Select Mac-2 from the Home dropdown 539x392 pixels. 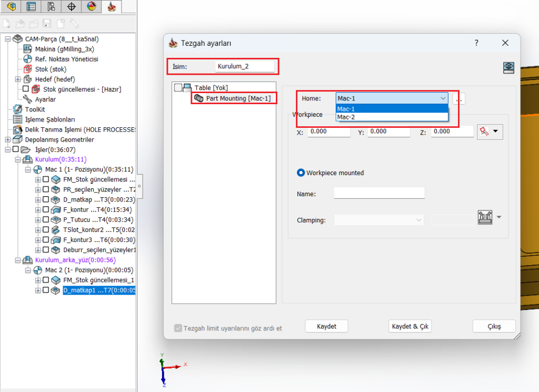392,117
